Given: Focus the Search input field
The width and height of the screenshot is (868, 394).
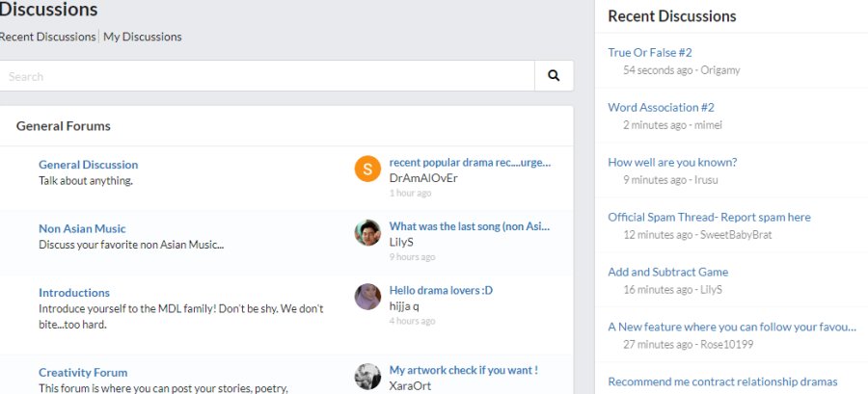Looking at the screenshot, I should click(x=267, y=76).
